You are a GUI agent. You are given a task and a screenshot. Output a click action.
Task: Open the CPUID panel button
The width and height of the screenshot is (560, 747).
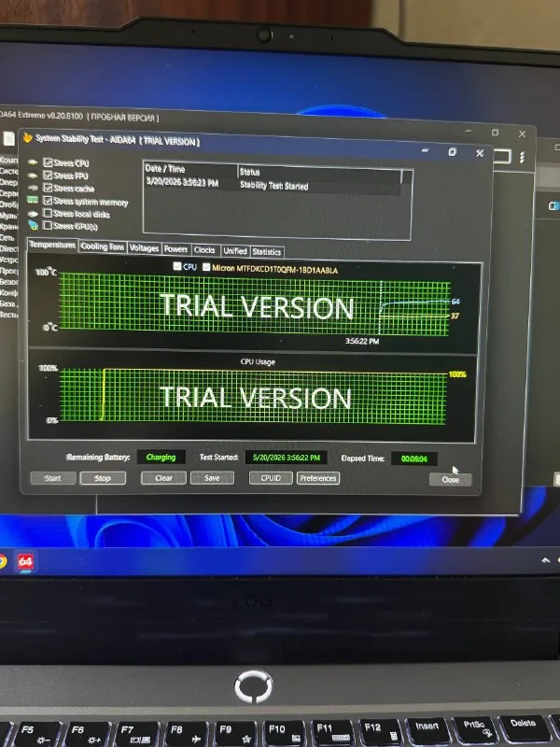tap(271, 478)
